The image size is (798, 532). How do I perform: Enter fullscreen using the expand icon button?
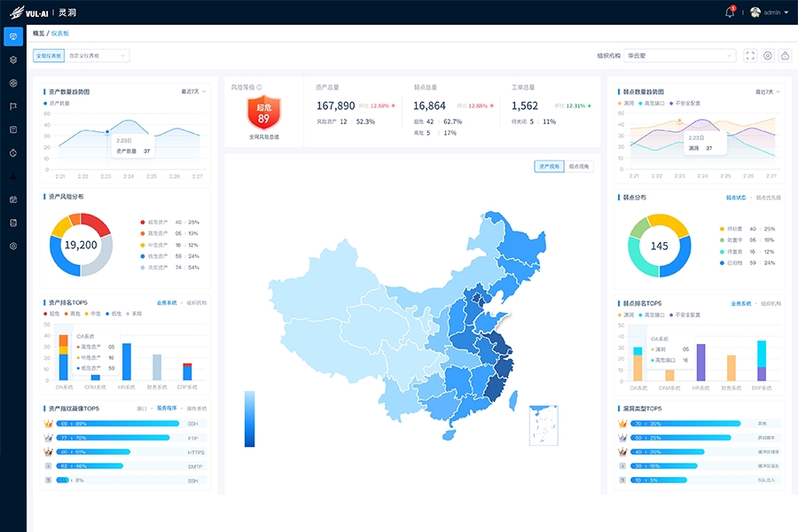pyautogui.click(x=750, y=56)
